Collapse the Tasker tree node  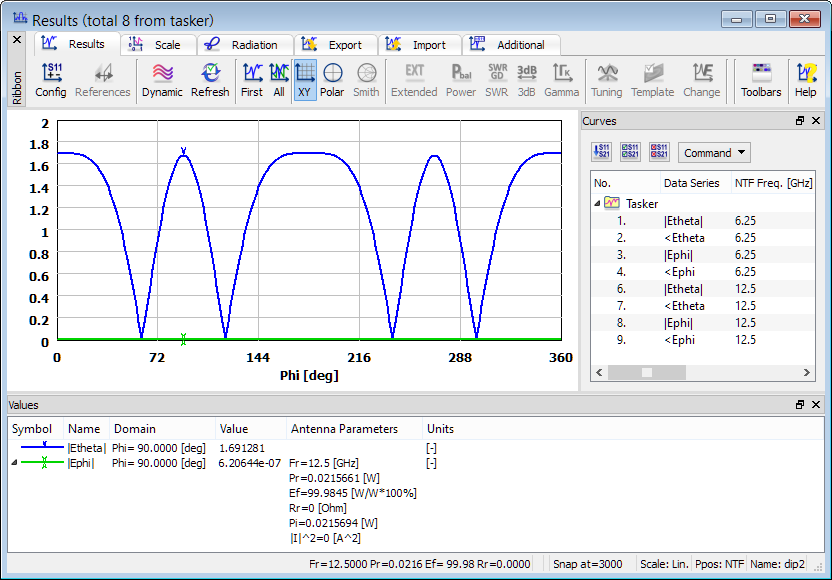click(x=598, y=203)
